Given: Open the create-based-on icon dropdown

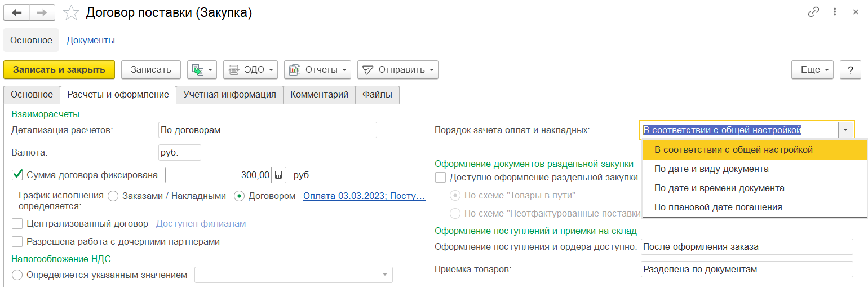Looking at the screenshot, I should click(x=202, y=70).
